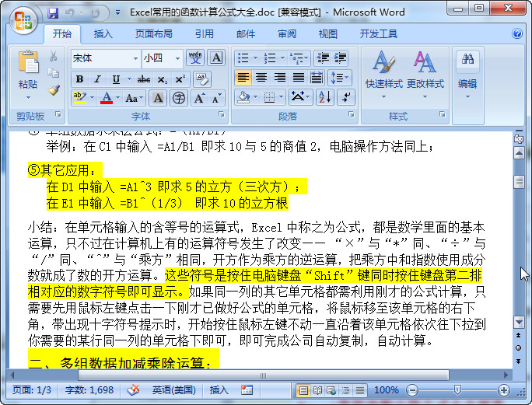Click the zoom slider handle

tap(457, 390)
